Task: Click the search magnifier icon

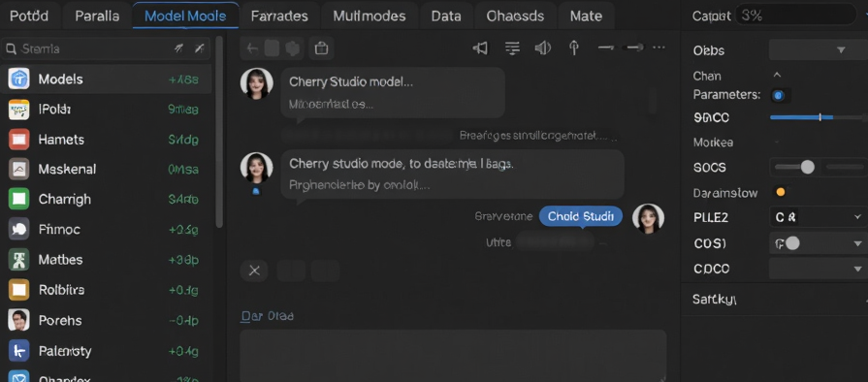Action: tap(11, 49)
